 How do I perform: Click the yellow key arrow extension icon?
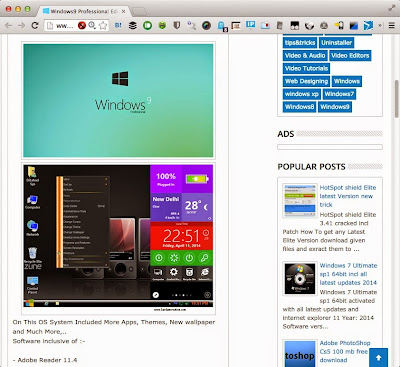(339, 25)
